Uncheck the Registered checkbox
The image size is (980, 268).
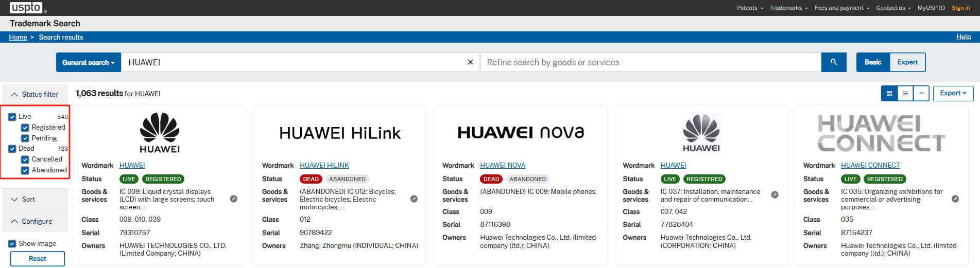(25, 128)
